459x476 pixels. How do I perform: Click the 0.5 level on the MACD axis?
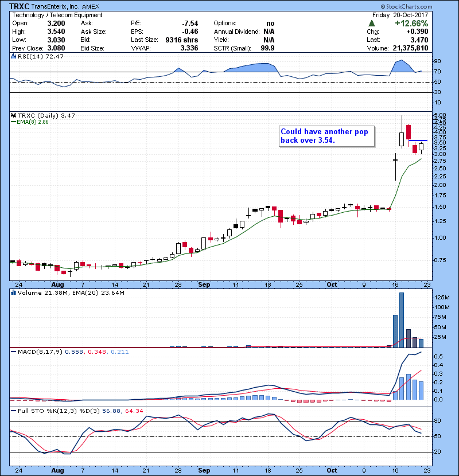tap(438, 356)
